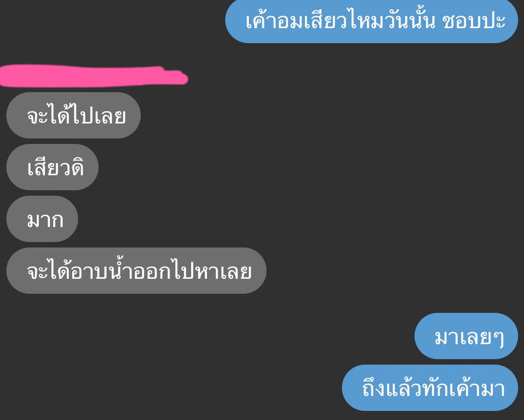The image size is (524, 420).
Task: Click the gray bubble 'จะได้ไปเลย'
Action: [x=74, y=115]
